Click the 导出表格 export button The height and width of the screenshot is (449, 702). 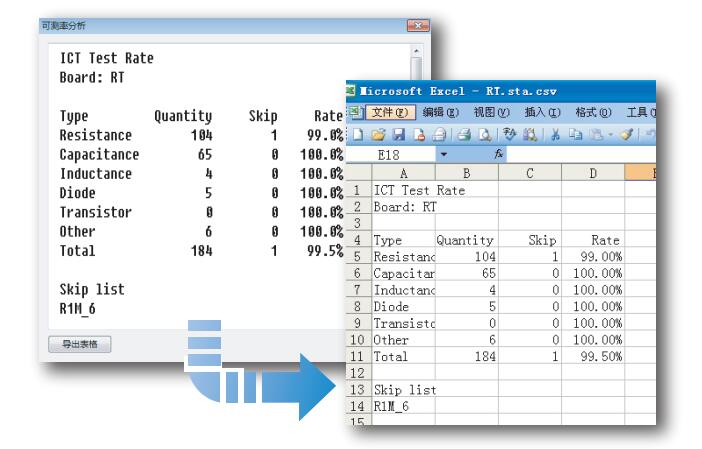81,345
